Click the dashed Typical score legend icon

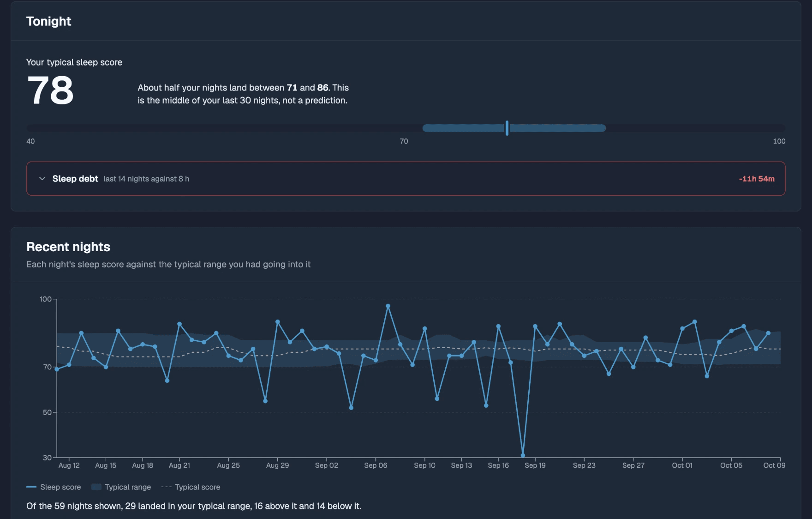coord(166,487)
